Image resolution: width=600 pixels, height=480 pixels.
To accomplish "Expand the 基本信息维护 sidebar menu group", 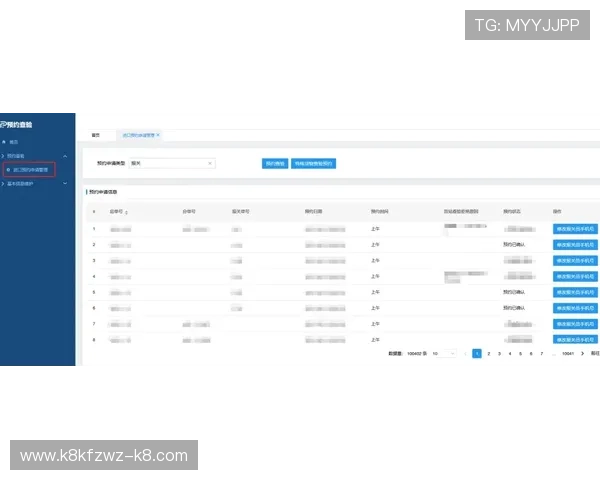I will 65,184.
